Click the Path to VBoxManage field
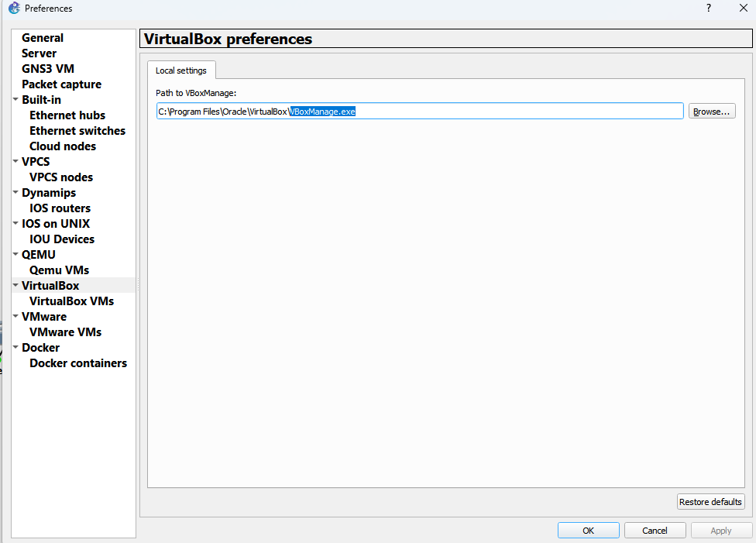The image size is (756, 543). 420,112
